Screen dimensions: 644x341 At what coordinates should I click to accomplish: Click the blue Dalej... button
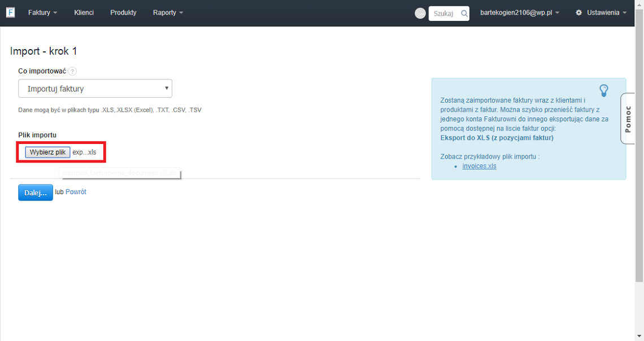click(36, 193)
